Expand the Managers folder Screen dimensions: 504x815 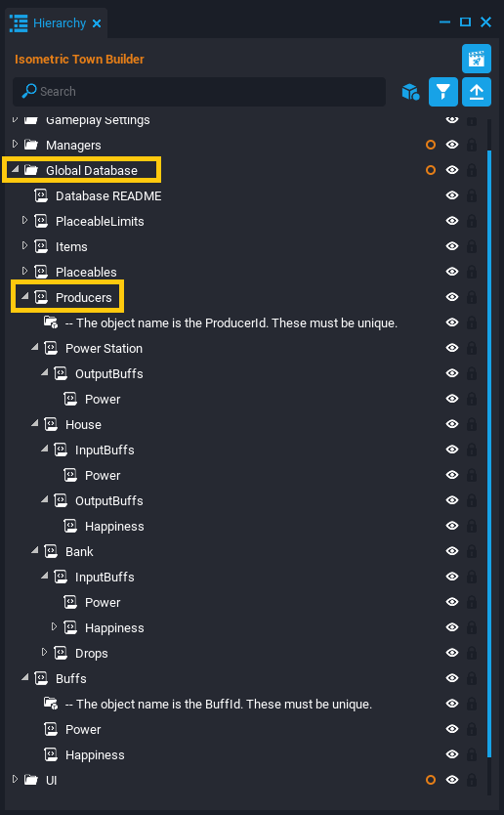[x=15, y=144]
